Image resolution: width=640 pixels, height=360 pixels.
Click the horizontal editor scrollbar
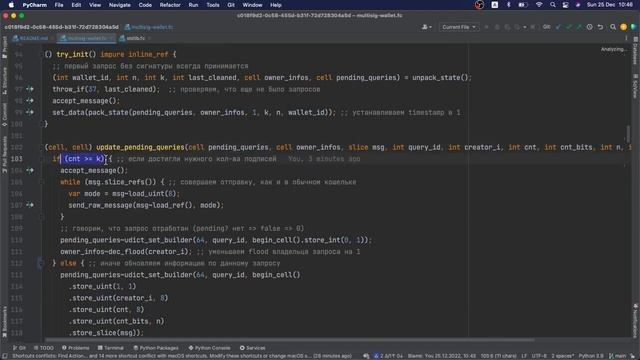[x=289, y=340]
